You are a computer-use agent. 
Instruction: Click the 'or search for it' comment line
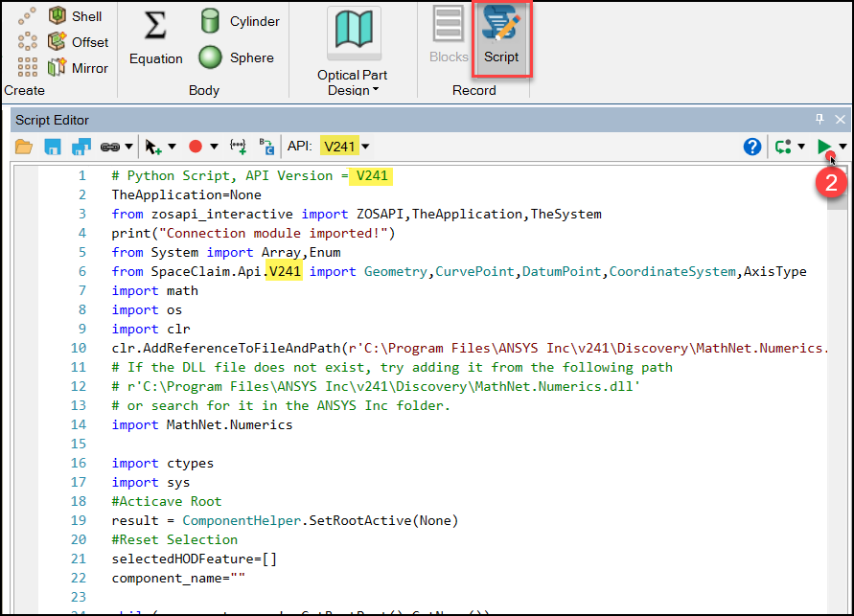(281, 405)
